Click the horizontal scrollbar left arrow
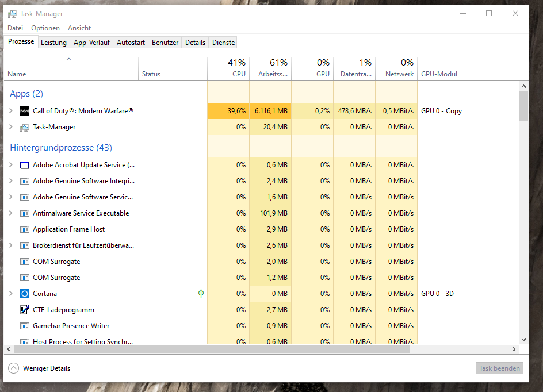This screenshot has height=392, width=543. click(9, 349)
